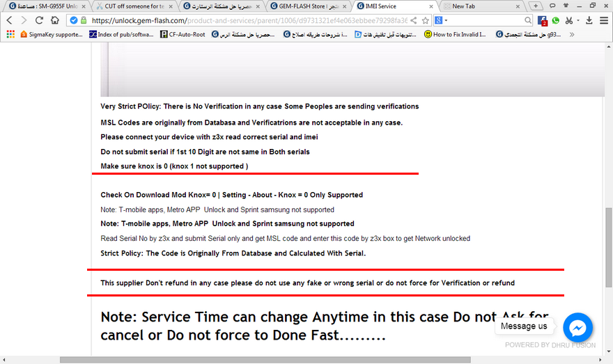Click 'Please connect your device with z3x' line

coord(209,137)
